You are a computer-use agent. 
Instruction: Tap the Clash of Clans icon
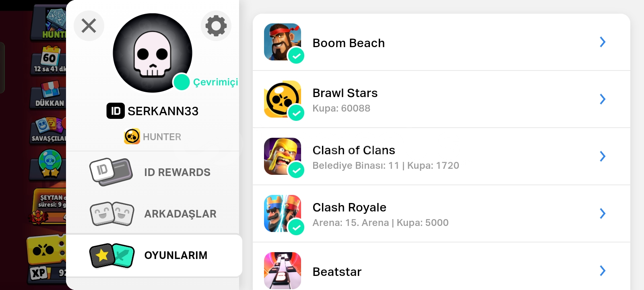point(283,156)
